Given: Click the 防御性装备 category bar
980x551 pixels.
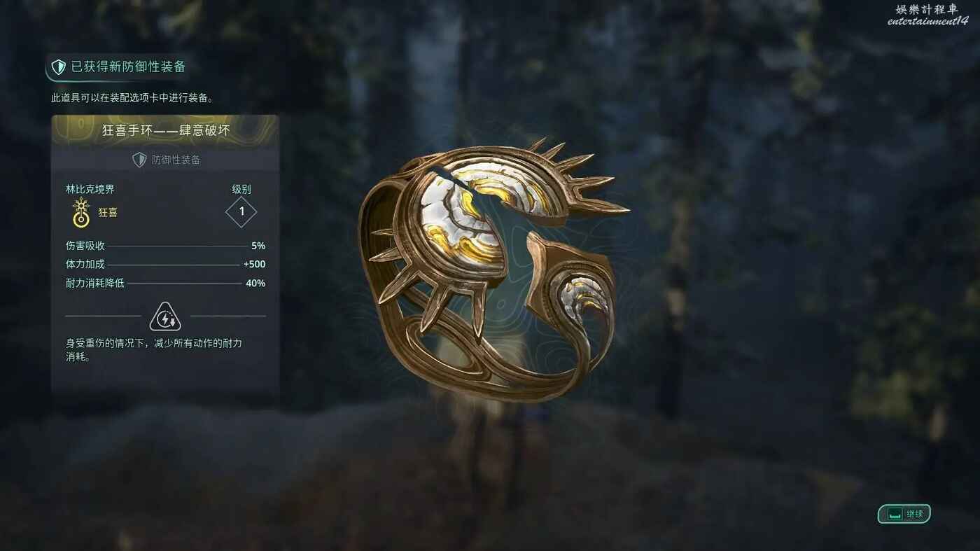Looking at the screenshot, I should [165, 160].
